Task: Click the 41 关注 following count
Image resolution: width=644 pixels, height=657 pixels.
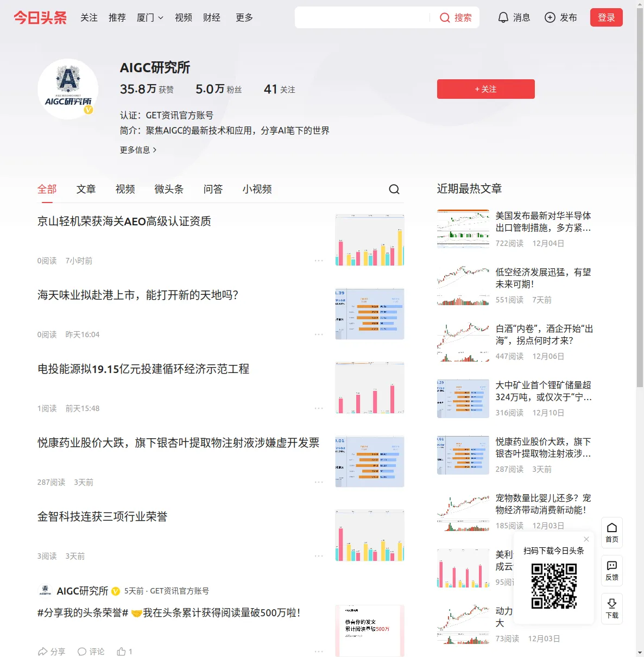Action: click(x=279, y=89)
